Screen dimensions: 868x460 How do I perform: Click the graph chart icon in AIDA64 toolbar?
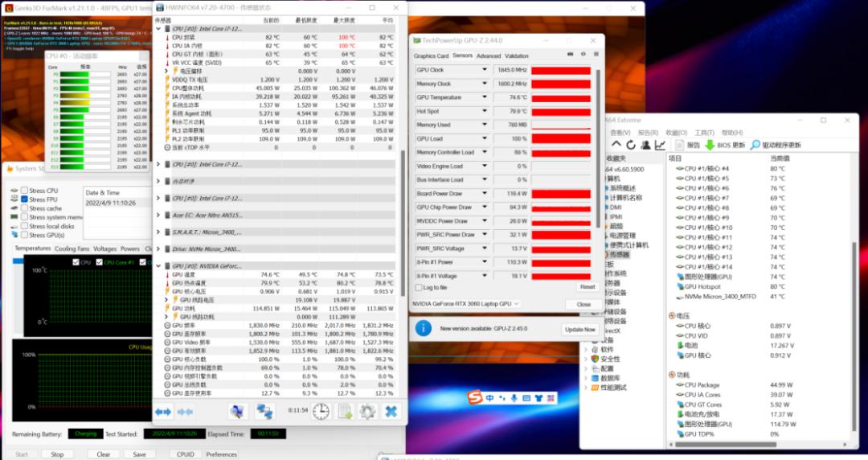click(x=660, y=145)
